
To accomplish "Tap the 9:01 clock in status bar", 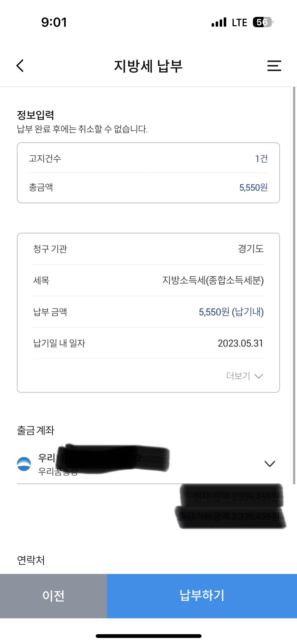I will pyautogui.click(x=54, y=22).
